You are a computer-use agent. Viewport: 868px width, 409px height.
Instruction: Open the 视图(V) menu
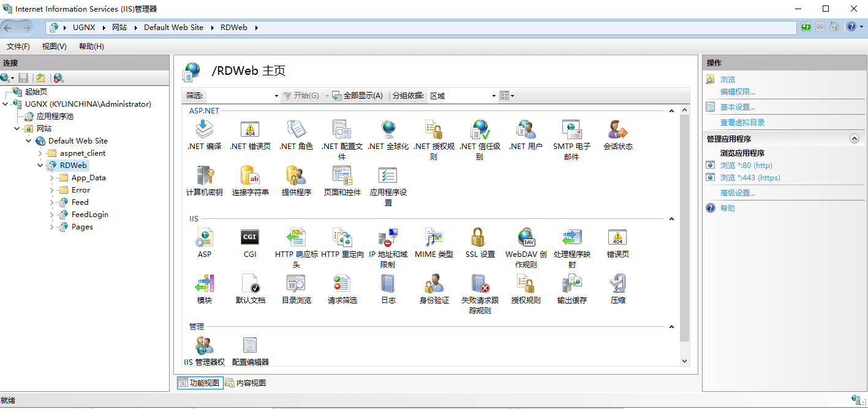click(x=55, y=47)
